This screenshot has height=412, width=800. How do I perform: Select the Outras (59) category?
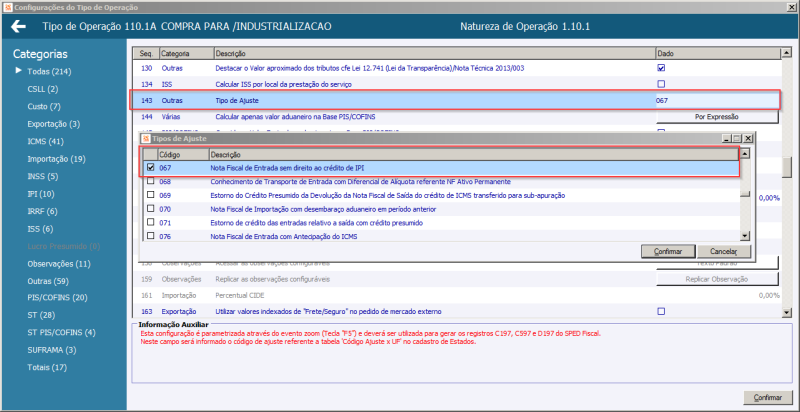[x=48, y=281]
